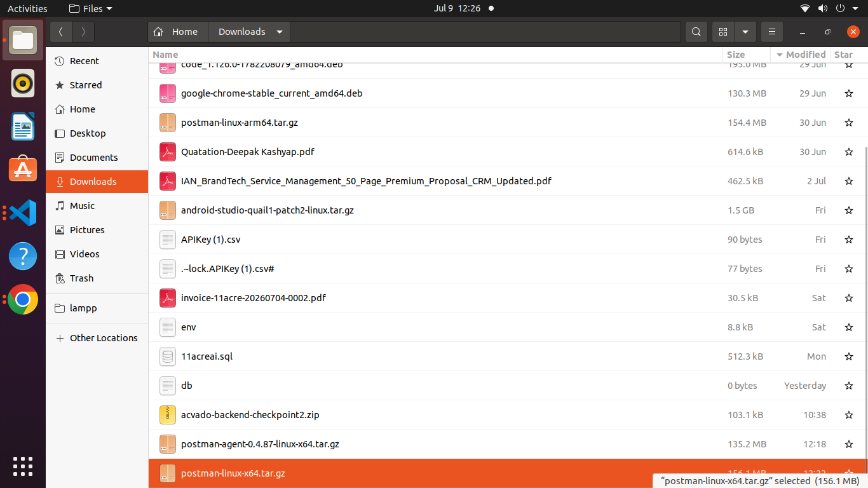Open the hamburger menu in the header
The height and width of the screenshot is (488, 868).
click(771, 32)
